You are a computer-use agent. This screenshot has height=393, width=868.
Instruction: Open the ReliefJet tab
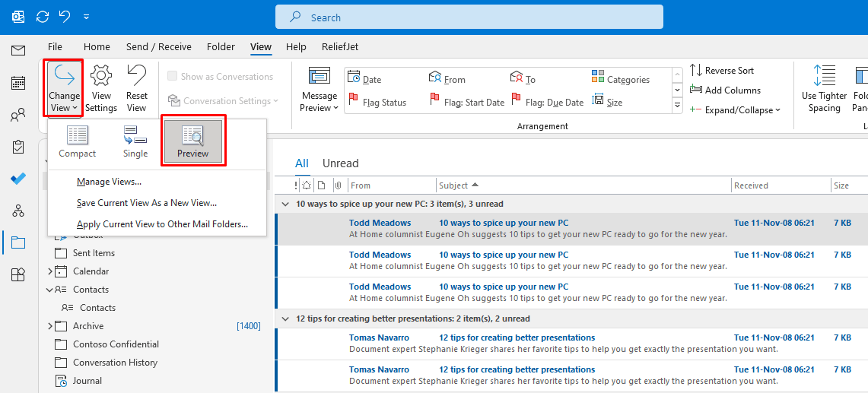pos(341,47)
